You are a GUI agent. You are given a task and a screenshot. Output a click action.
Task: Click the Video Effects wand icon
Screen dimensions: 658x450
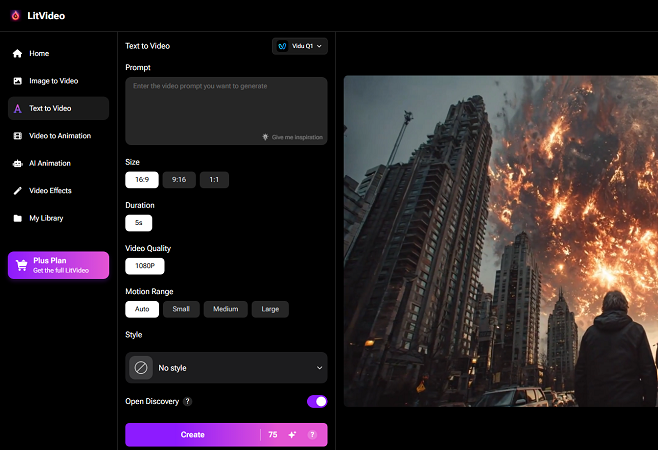coord(17,190)
